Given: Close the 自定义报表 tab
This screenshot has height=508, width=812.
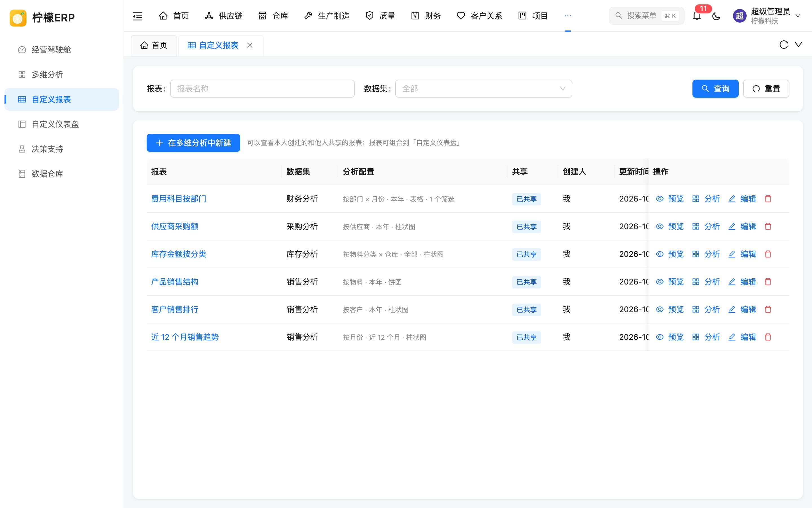Looking at the screenshot, I should click(250, 45).
